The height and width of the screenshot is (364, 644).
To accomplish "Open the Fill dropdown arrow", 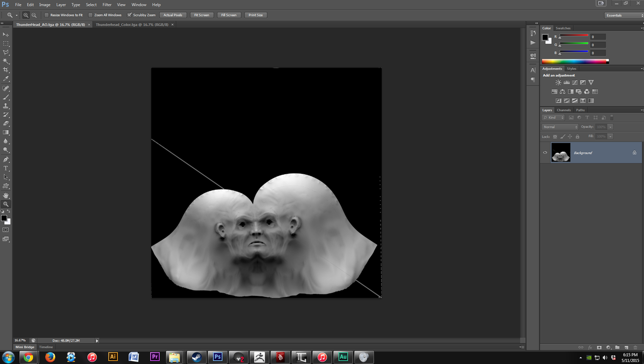I will (610, 136).
